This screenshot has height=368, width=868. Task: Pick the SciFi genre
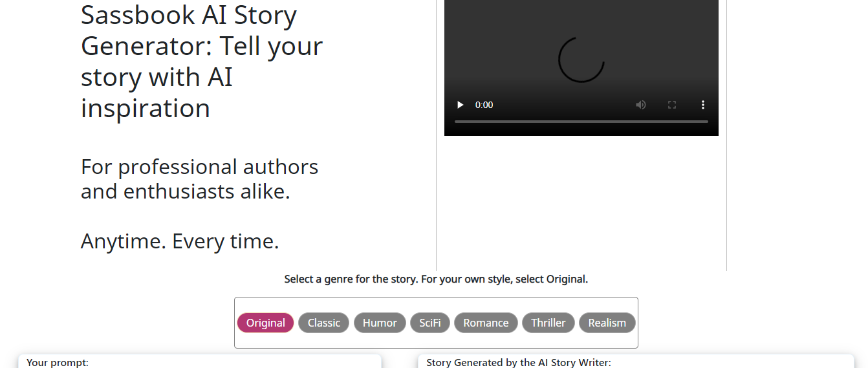[x=430, y=323]
